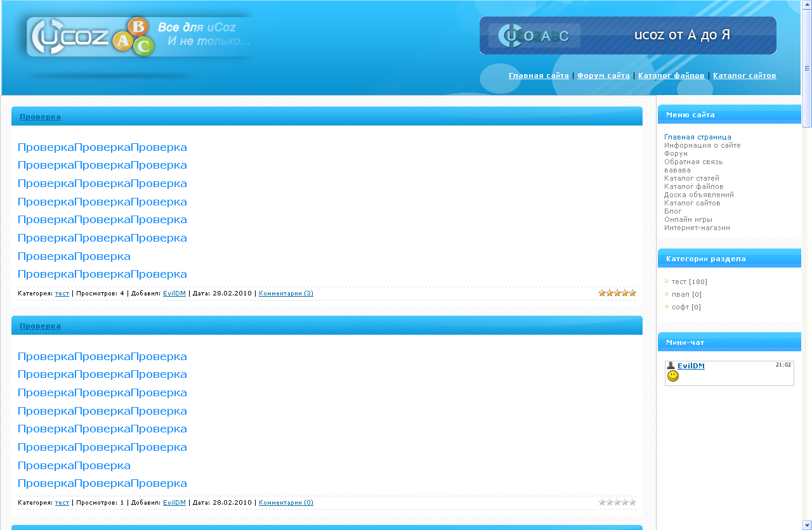Click the smiley emoticon in the mini-chat message
Image resolution: width=812 pixels, height=530 pixels.
pyautogui.click(x=673, y=375)
